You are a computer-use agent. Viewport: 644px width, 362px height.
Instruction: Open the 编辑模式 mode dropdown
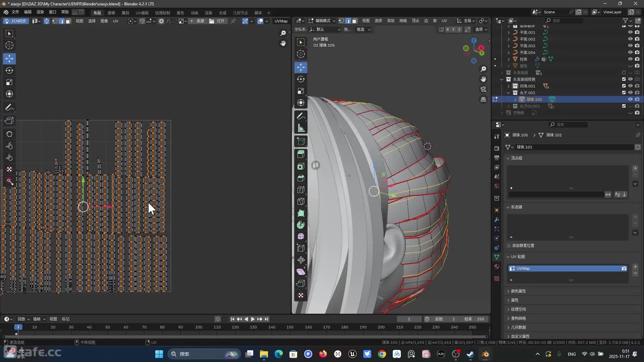pos(322,21)
